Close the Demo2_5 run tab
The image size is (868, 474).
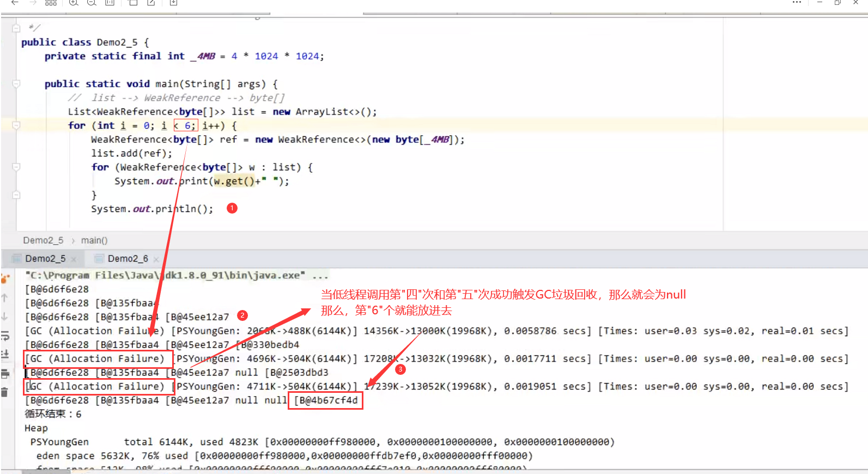point(74,259)
